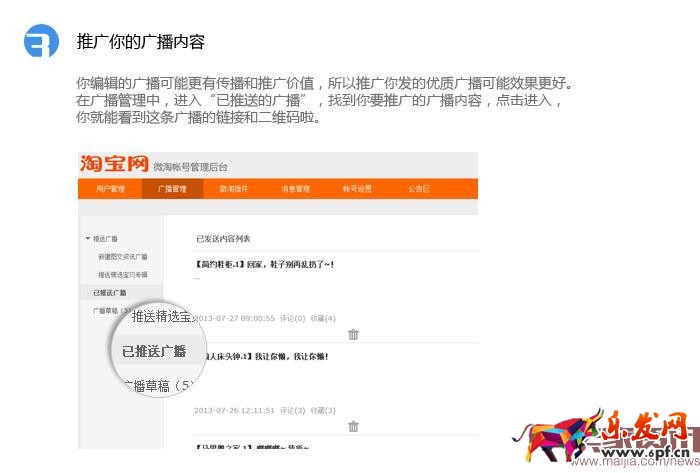Click the orange 淘宝网 logo
Viewport: 700px width, 473px height.
(x=113, y=165)
